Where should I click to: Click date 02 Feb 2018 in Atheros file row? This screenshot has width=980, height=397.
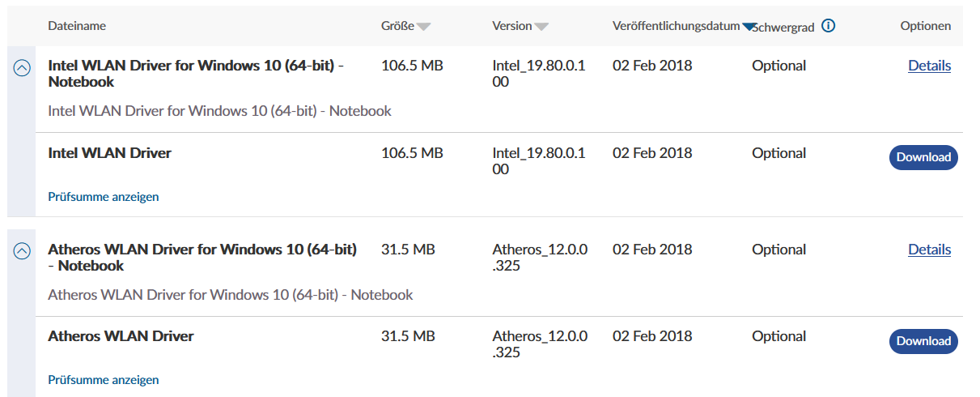(652, 336)
